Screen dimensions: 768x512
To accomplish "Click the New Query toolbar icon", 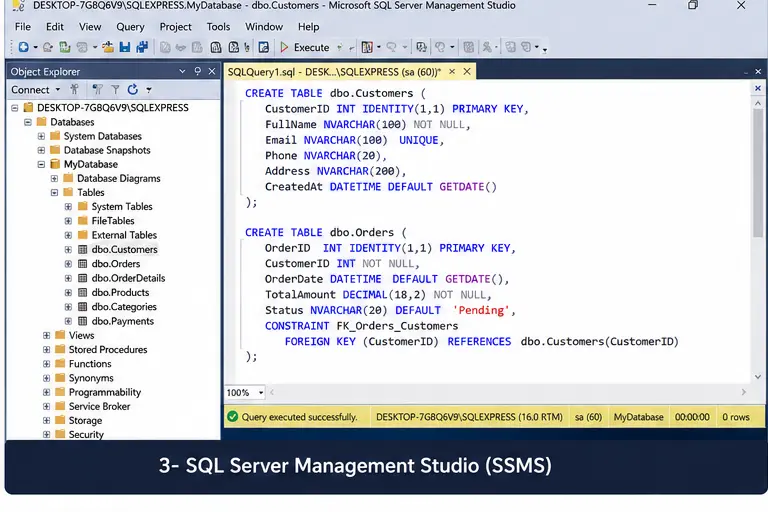I will (x=24, y=47).
